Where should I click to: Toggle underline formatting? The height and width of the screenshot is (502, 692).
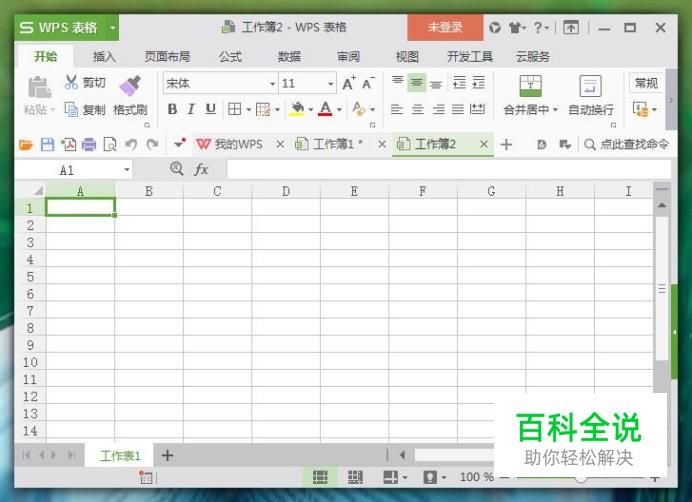coord(211,109)
